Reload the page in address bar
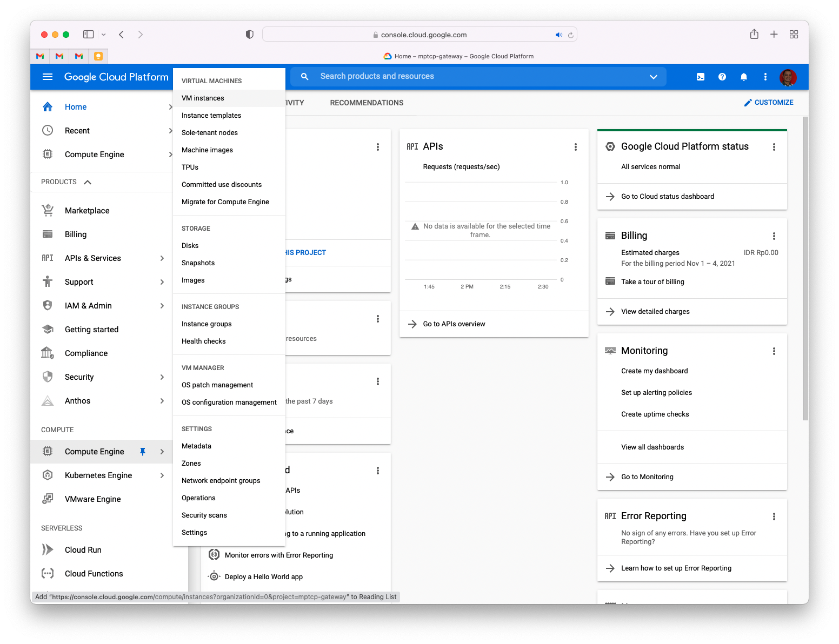 tap(570, 35)
